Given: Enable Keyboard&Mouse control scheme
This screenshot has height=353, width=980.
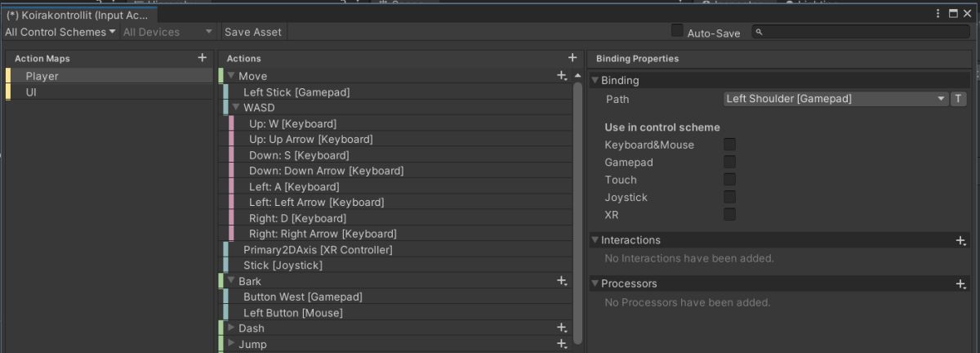Looking at the screenshot, I should (x=729, y=145).
